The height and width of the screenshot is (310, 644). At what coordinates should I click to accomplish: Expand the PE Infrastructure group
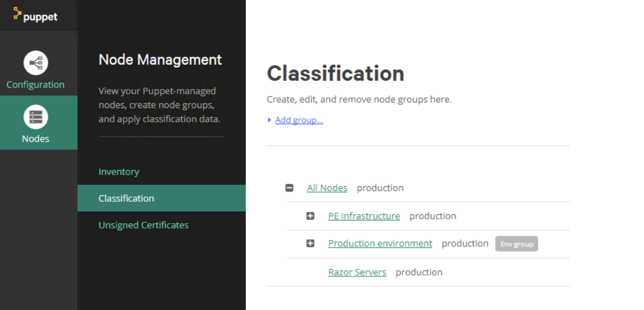coord(310,216)
